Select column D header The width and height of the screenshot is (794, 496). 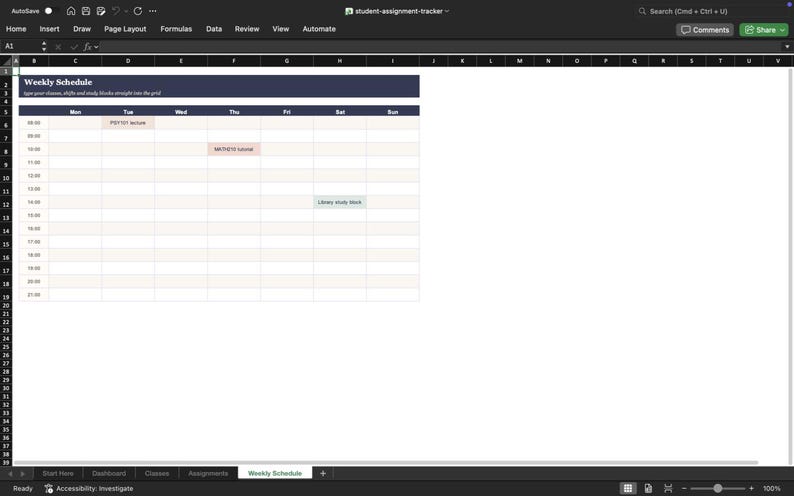[x=128, y=61]
